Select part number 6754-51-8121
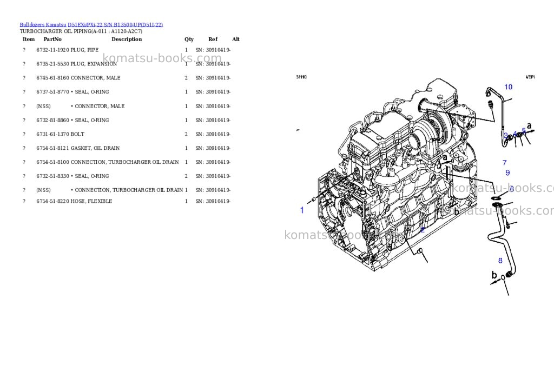This screenshot has height=392, width=554. coord(52,148)
